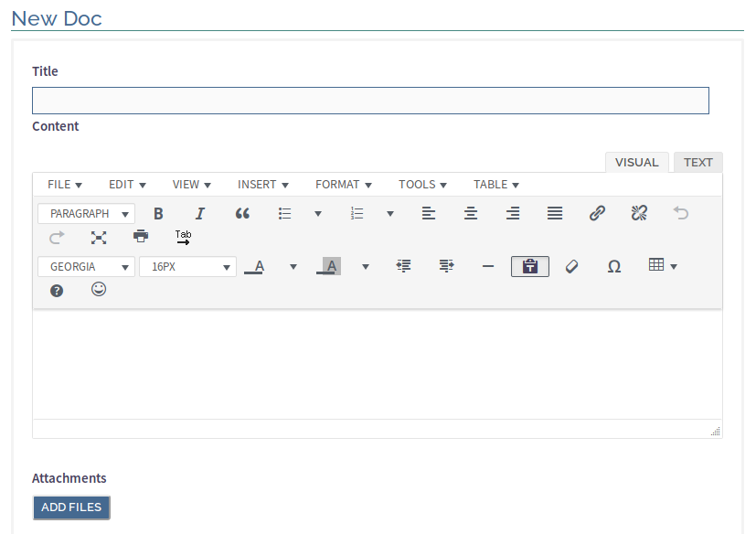The height and width of the screenshot is (534, 756).
Task: Switch to the Text tab
Action: (x=697, y=163)
